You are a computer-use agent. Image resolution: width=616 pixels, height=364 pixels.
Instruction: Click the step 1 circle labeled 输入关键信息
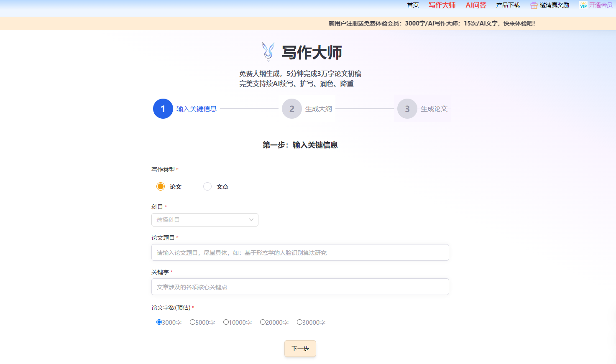click(163, 109)
